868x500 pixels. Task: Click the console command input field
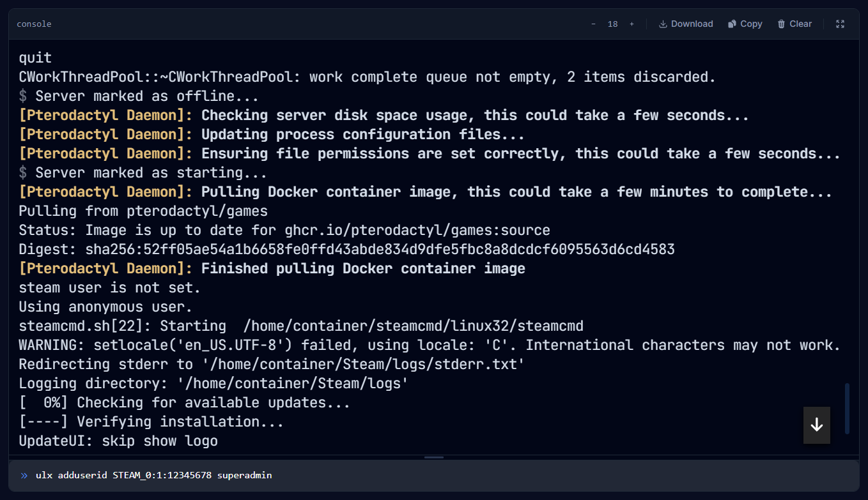click(433, 475)
